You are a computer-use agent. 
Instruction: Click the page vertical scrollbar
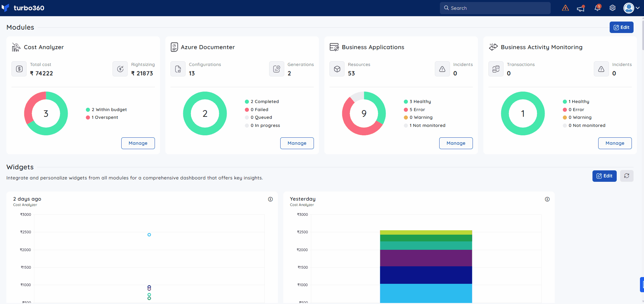(643, 35)
